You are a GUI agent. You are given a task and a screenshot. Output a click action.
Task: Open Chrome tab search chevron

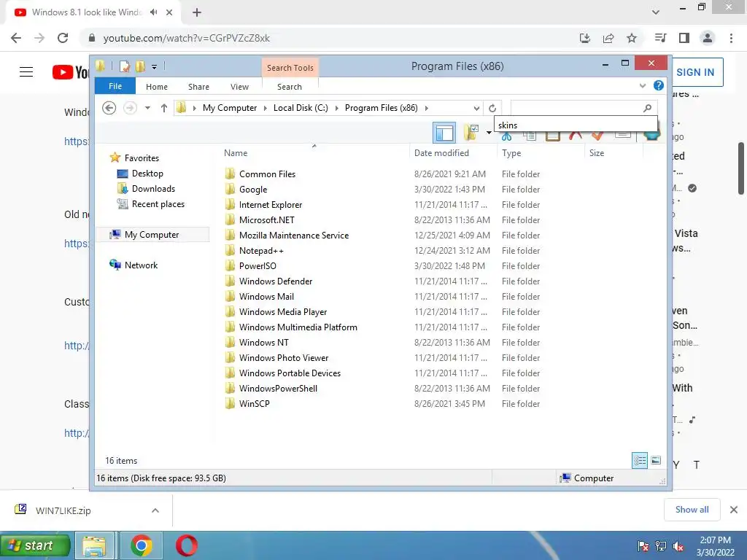(x=656, y=12)
